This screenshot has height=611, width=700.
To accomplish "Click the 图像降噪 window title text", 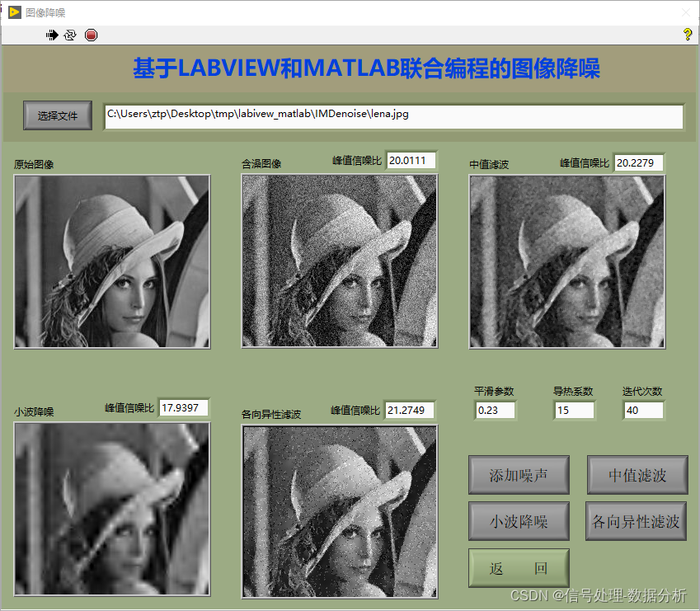I will point(45,12).
